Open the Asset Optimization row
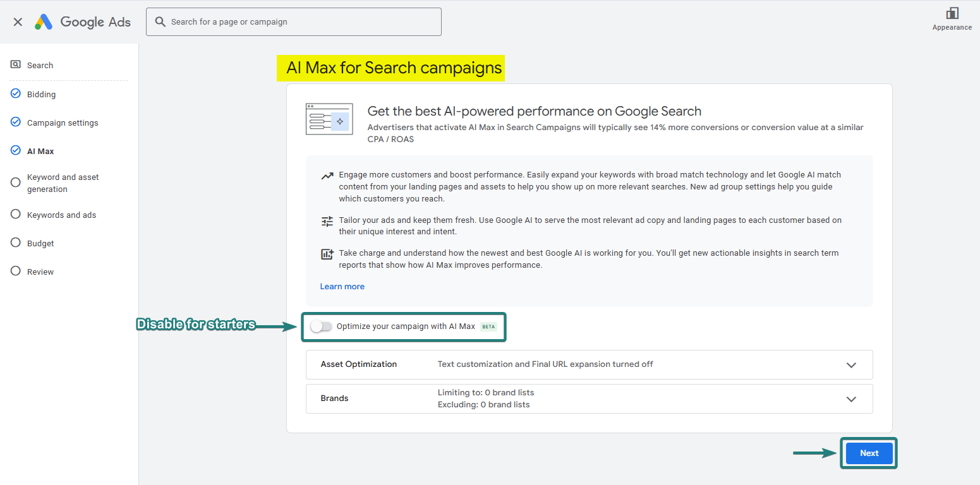This screenshot has width=980, height=485. pyautogui.click(x=589, y=364)
